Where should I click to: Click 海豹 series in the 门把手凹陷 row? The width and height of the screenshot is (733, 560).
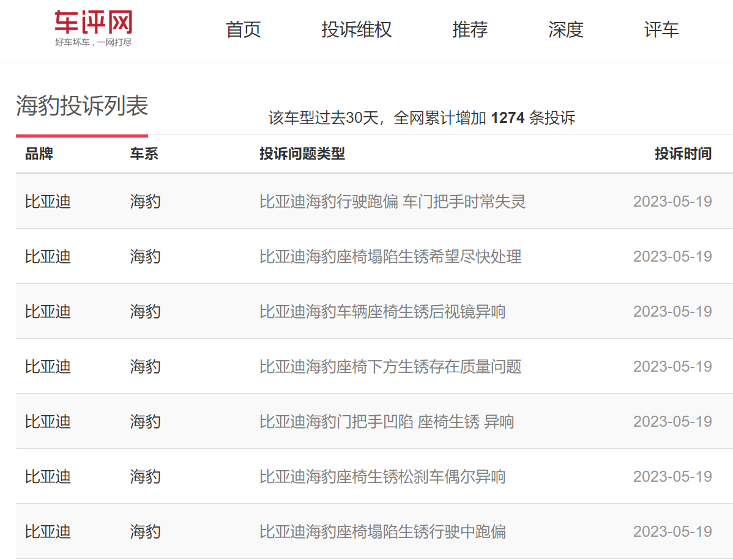tap(146, 421)
